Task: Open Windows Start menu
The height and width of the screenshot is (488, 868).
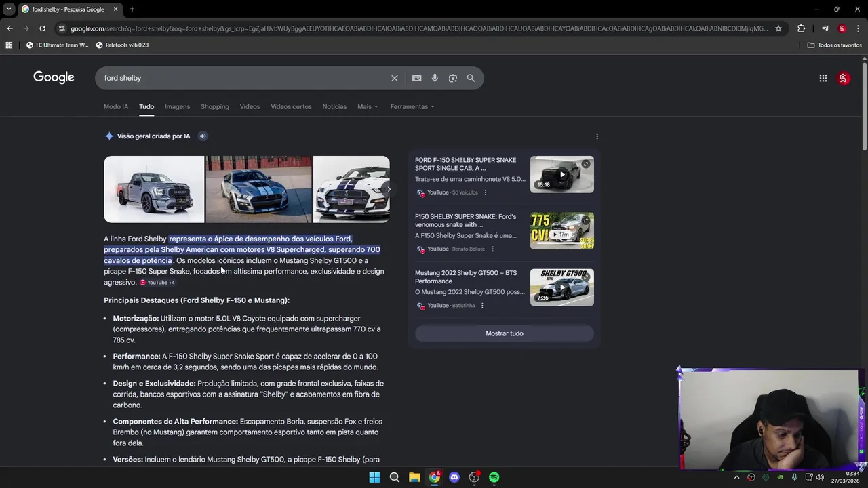Action: coord(374,477)
